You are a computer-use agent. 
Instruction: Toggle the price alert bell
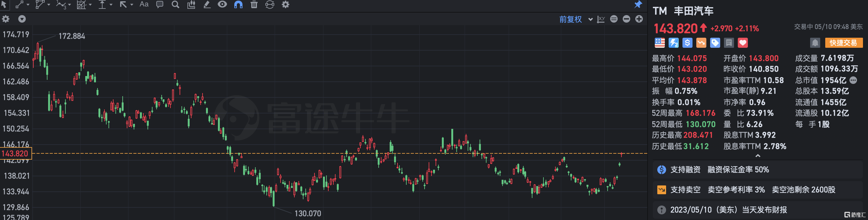(815, 43)
